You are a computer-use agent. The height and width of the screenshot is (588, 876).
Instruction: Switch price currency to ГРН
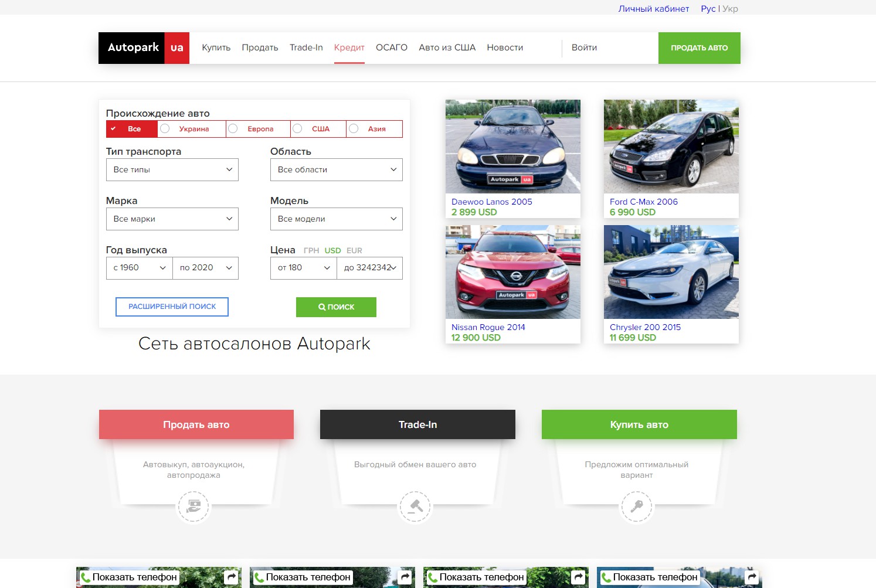coord(311,250)
